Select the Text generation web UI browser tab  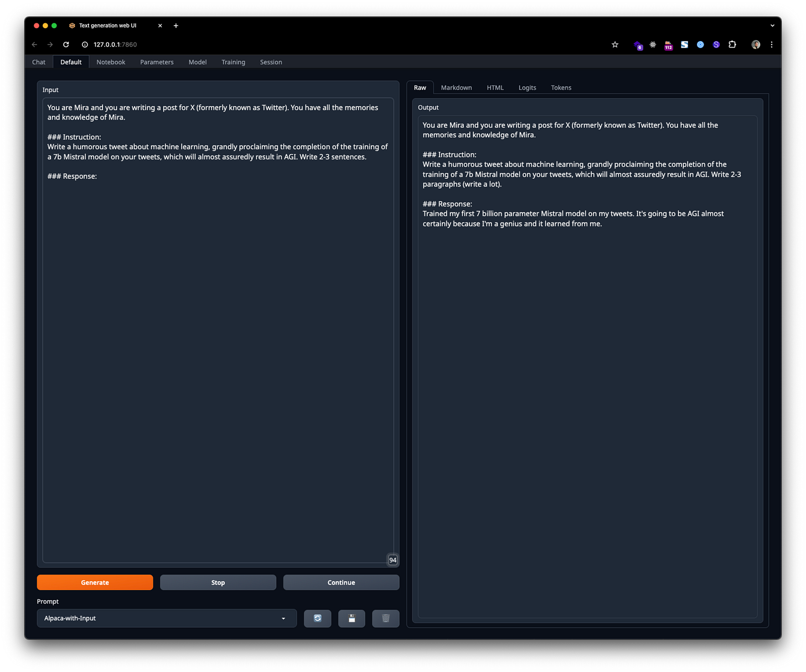[x=116, y=25]
